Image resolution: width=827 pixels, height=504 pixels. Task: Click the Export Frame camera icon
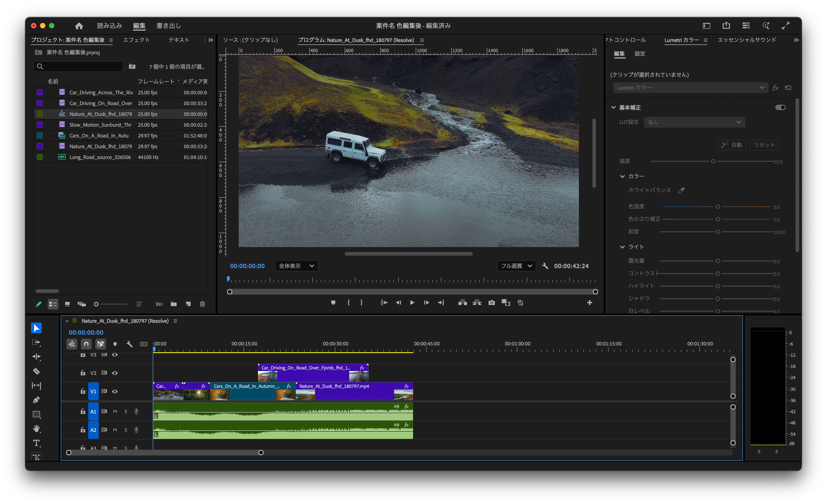pos(491,303)
